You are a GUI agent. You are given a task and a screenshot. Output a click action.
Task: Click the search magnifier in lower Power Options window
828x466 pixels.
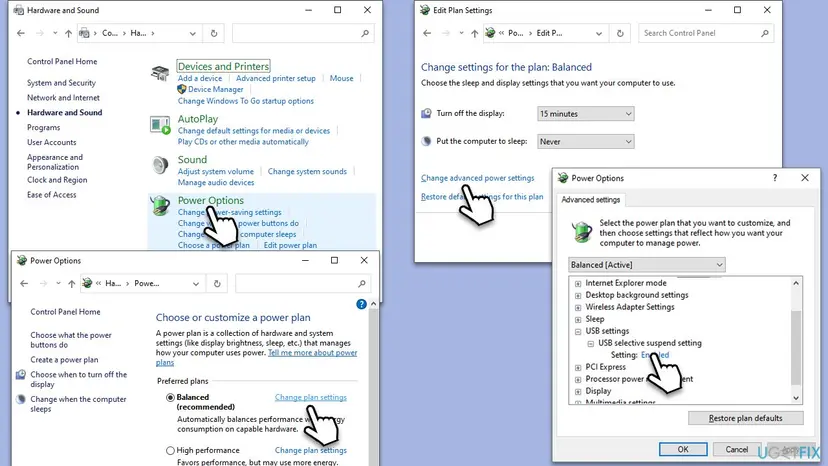point(362,284)
